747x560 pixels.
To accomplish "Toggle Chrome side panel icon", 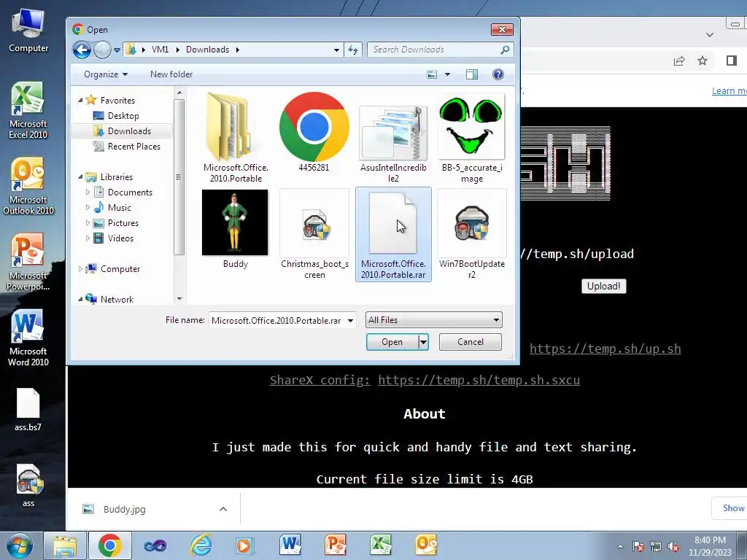I will click(732, 61).
